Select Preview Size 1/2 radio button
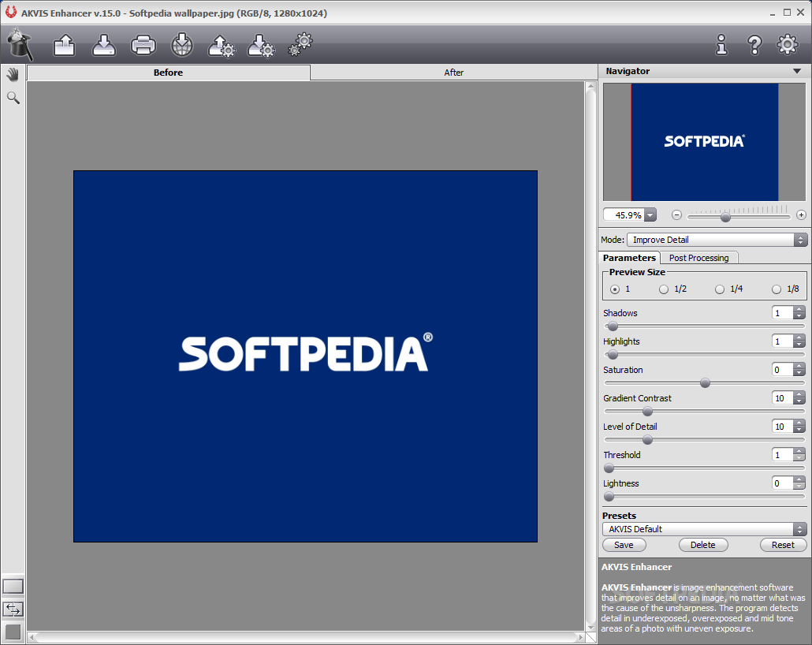Image resolution: width=812 pixels, height=645 pixels. [663, 289]
